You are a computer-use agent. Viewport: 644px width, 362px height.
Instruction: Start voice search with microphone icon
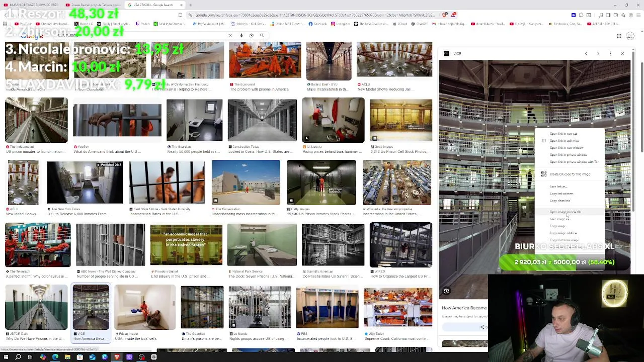242,35
